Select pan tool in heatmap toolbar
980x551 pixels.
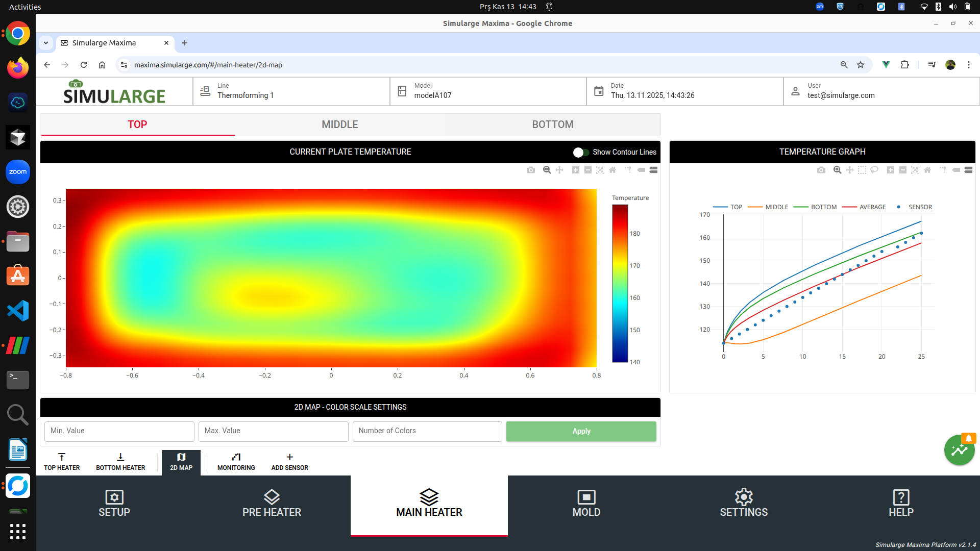(559, 170)
